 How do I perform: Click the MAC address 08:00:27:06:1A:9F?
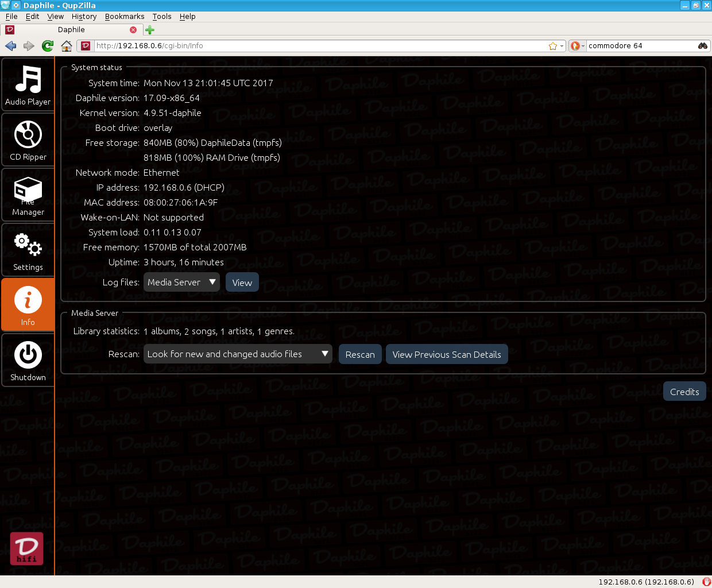[181, 202]
